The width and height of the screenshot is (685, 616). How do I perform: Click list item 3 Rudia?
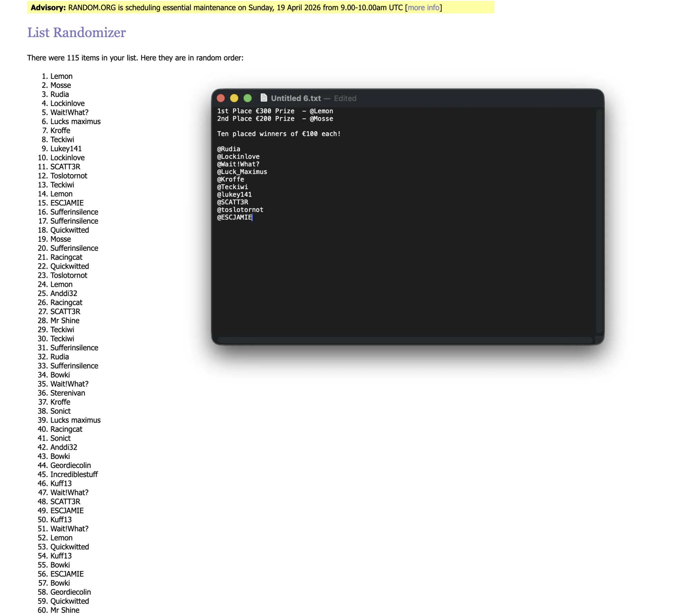(60, 94)
